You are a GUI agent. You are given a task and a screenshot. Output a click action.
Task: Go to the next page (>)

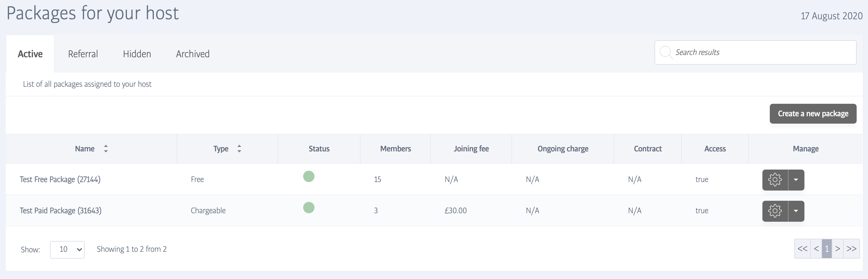pyautogui.click(x=837, y=249)
